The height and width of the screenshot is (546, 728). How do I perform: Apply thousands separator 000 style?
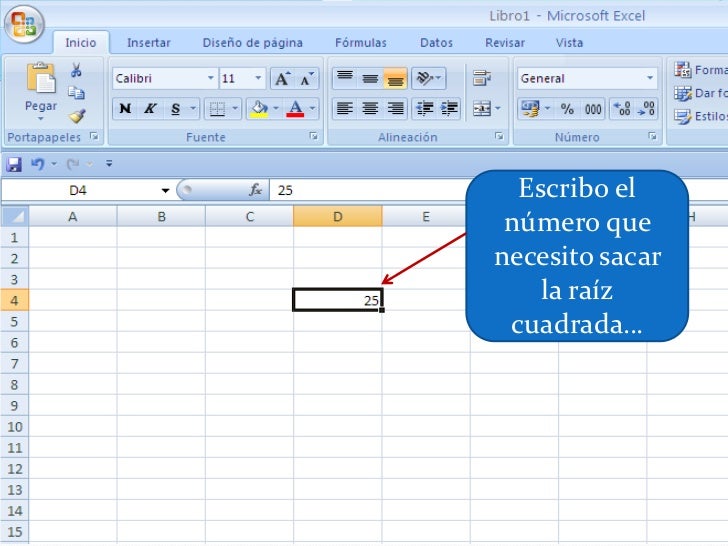(593, 109)
